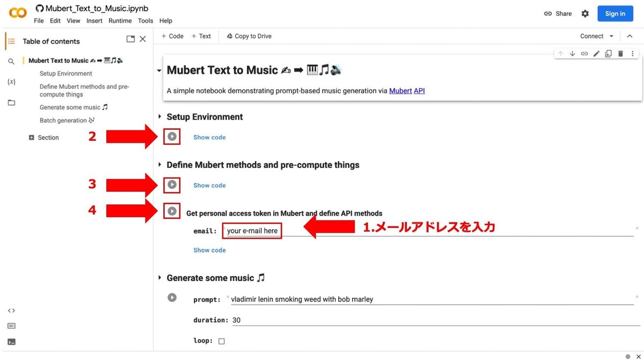Open the API hyperlink

pyautogui.click(x=419, y=91)
